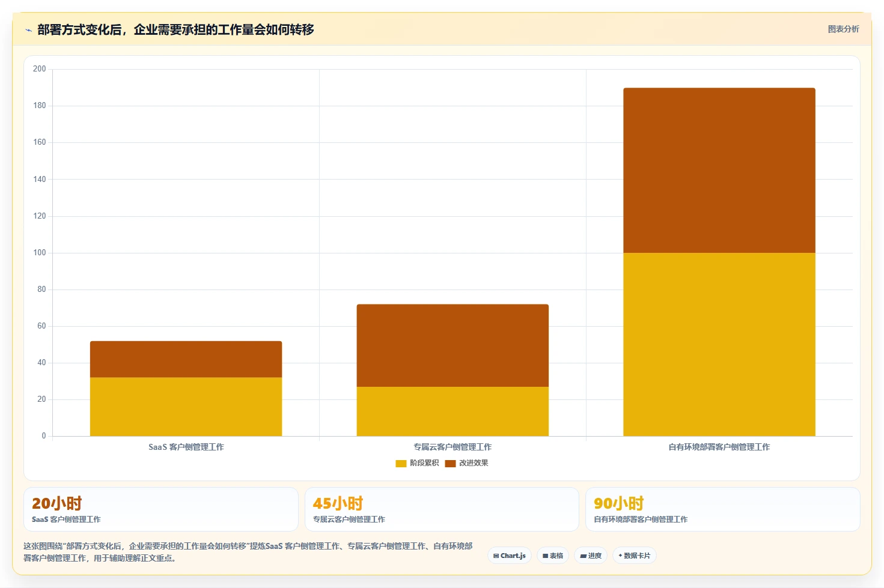Click axis label 专属云客户侧管理工作
This screenshot has height=588, width=884.
[x=453, y=447]
